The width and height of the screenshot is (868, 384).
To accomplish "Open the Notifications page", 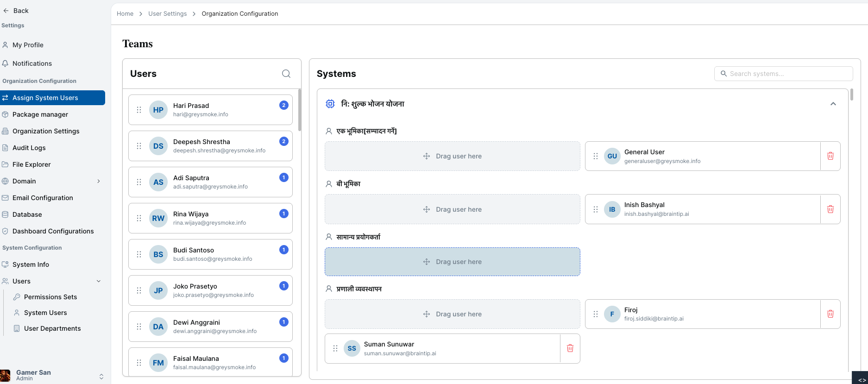I will pos(32,63).
